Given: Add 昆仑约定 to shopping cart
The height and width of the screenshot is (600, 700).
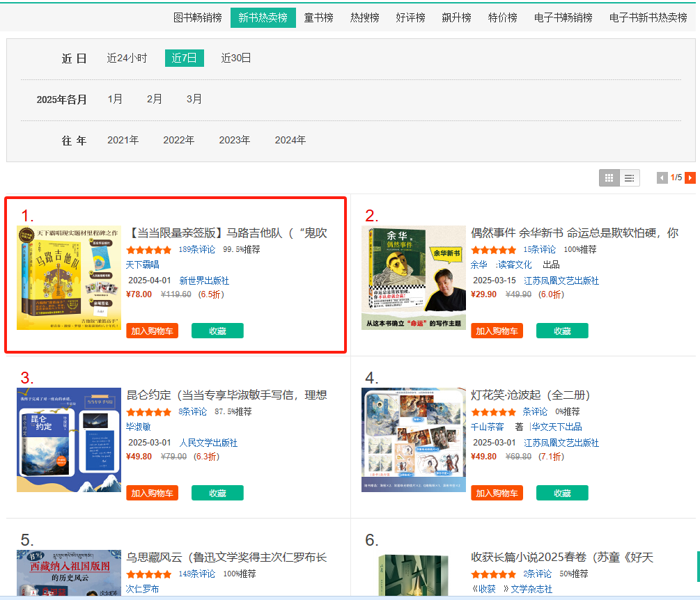Looking at the screenshot, I should point(153,493).
